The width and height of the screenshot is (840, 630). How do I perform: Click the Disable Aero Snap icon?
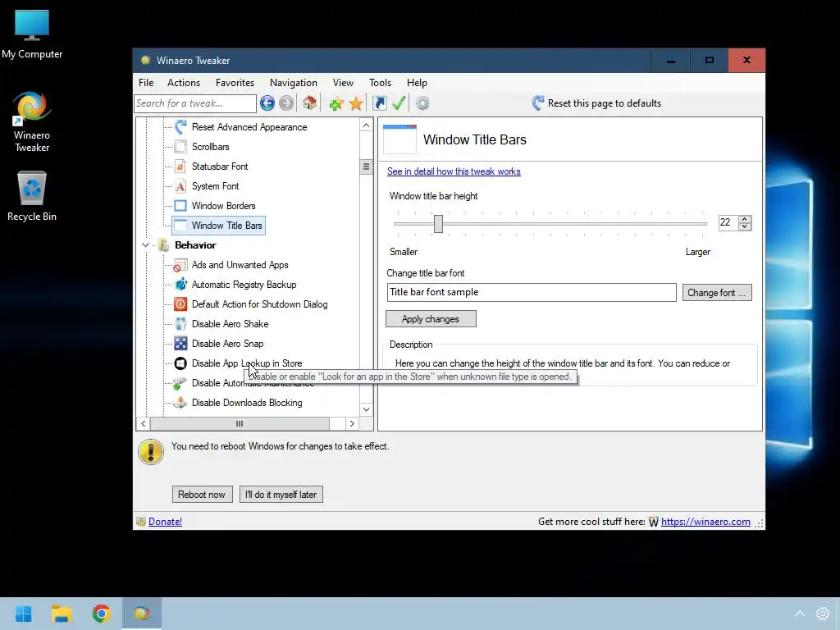(x=180, y=344)
